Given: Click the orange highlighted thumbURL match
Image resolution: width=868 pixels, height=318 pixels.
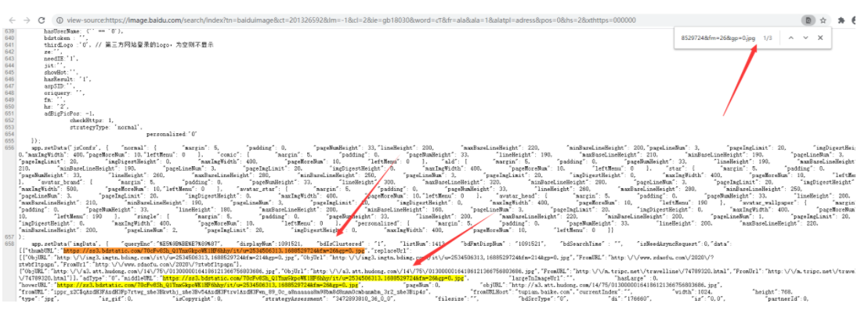Looking at the screenshot, I should (x=296, y=251).
